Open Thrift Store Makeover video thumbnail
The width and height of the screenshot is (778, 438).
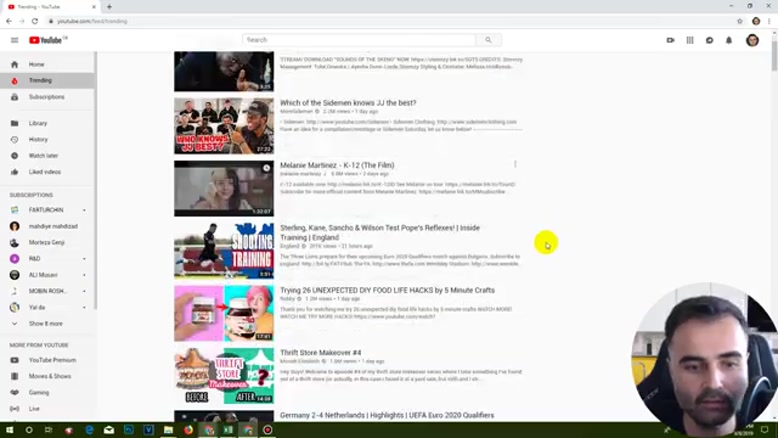point(224,376)
